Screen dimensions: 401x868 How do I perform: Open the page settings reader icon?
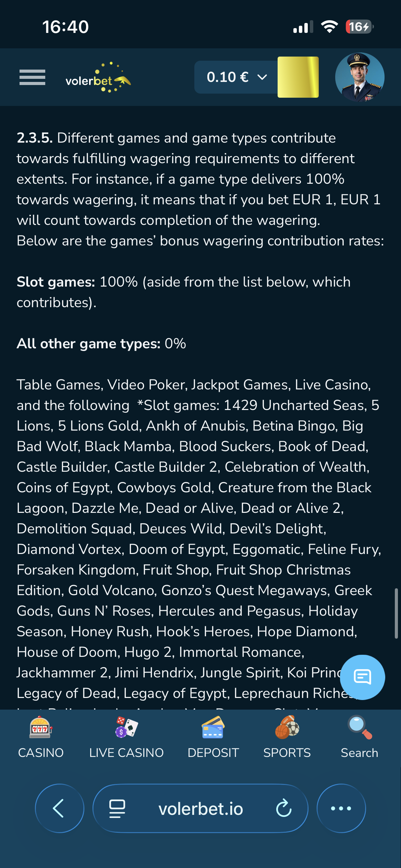[x=117, y=808]
